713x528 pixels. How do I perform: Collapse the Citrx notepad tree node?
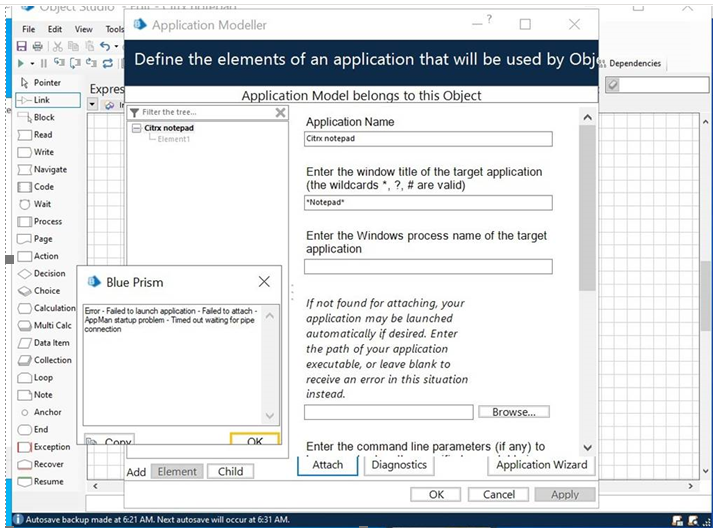point(136,128)
